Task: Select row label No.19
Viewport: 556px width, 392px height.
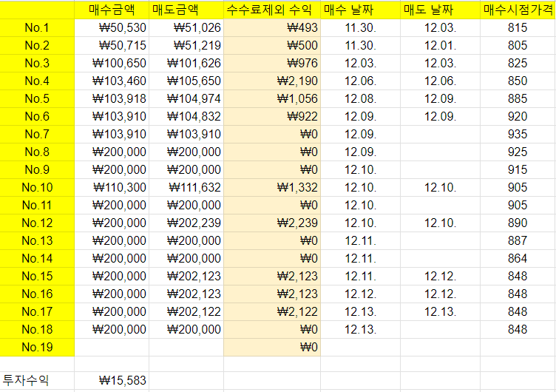Action: click(x=37, y=347)
